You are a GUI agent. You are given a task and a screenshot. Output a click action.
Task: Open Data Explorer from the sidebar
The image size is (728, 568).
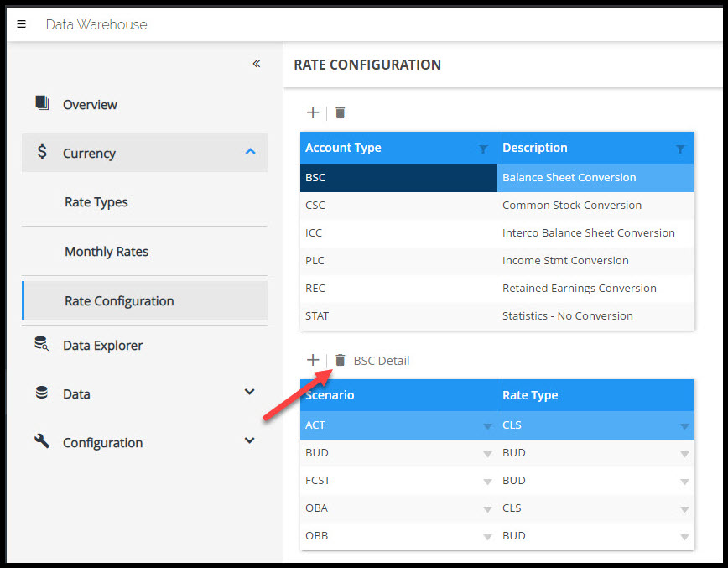pyautogui.click(x=102, y=345)
